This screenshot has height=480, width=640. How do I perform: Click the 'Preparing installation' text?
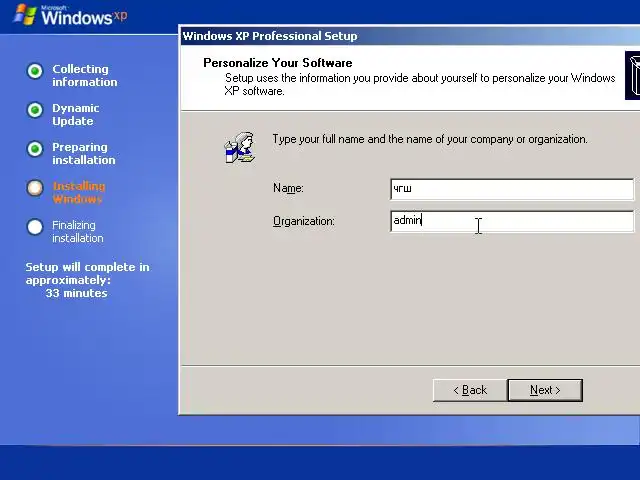(x=84, y=153)
